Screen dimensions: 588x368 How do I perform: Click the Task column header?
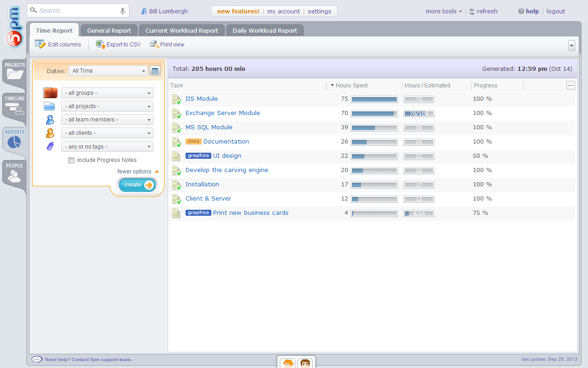[177, 85]
